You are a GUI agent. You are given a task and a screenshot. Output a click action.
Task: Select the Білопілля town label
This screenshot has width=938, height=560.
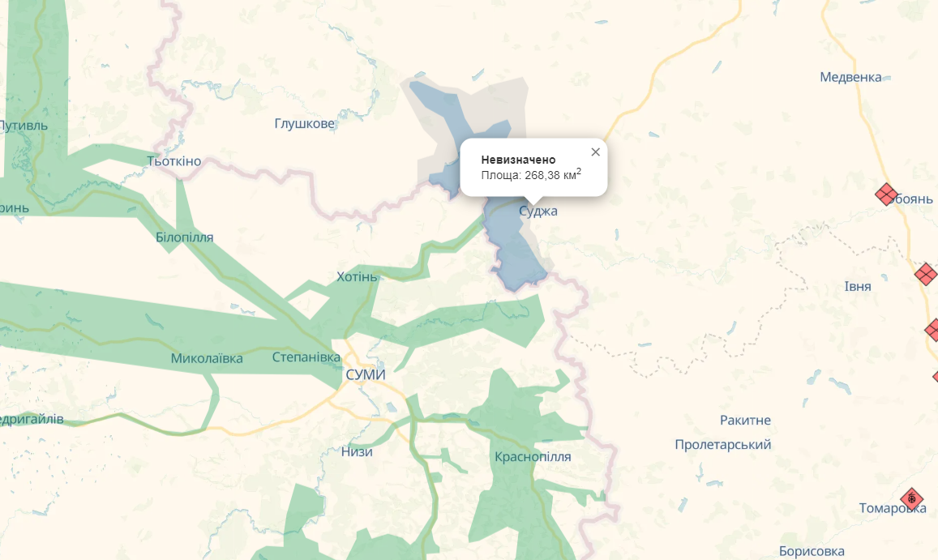[184, 237]
